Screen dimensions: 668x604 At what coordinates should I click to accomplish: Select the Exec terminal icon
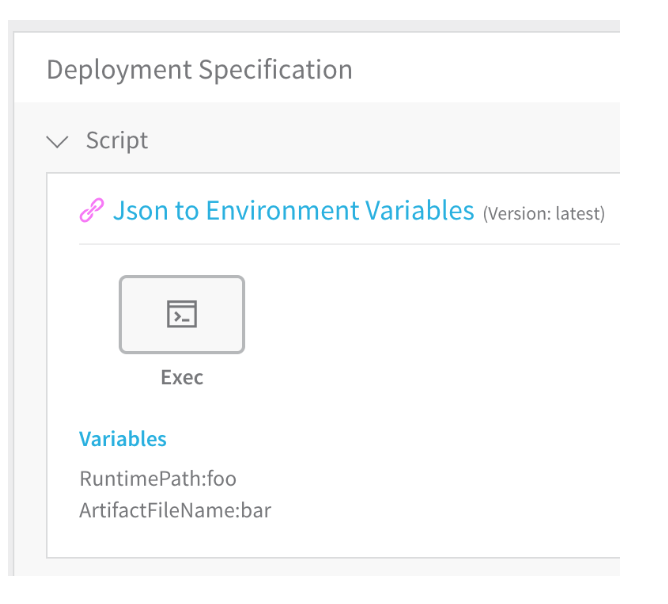(182, 314)
